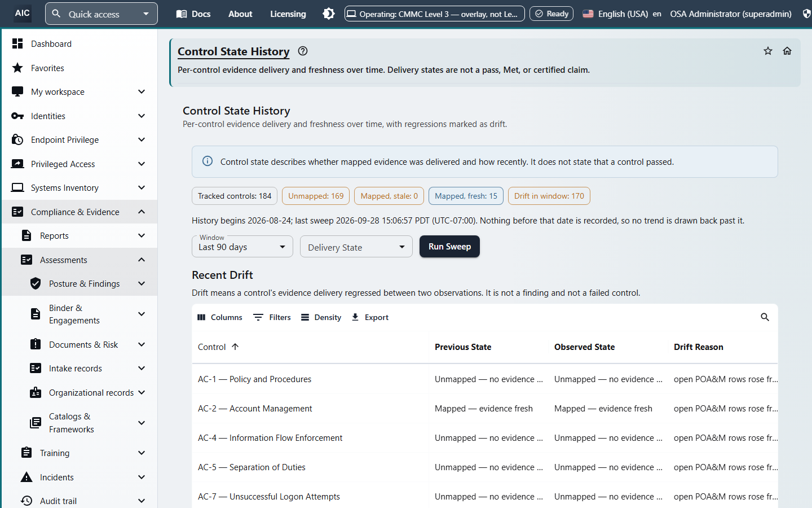
Task: Open the search icon in drift table
Action: click(765, 317)
